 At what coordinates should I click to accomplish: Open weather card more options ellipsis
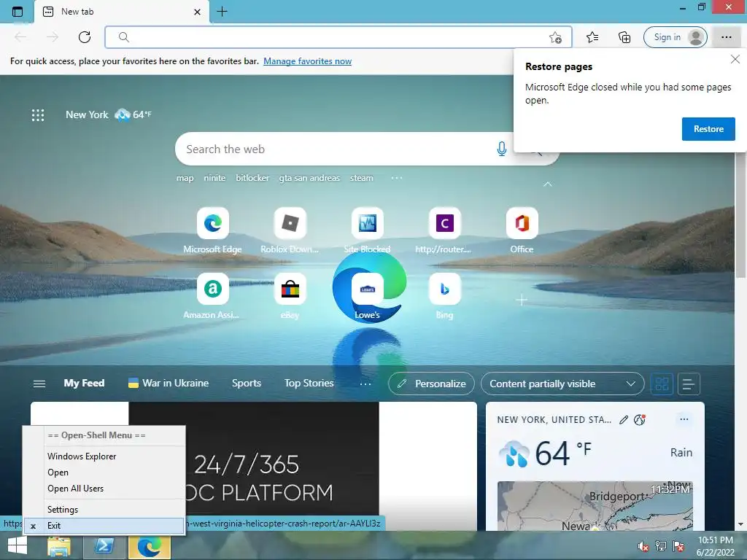(684, 419)
